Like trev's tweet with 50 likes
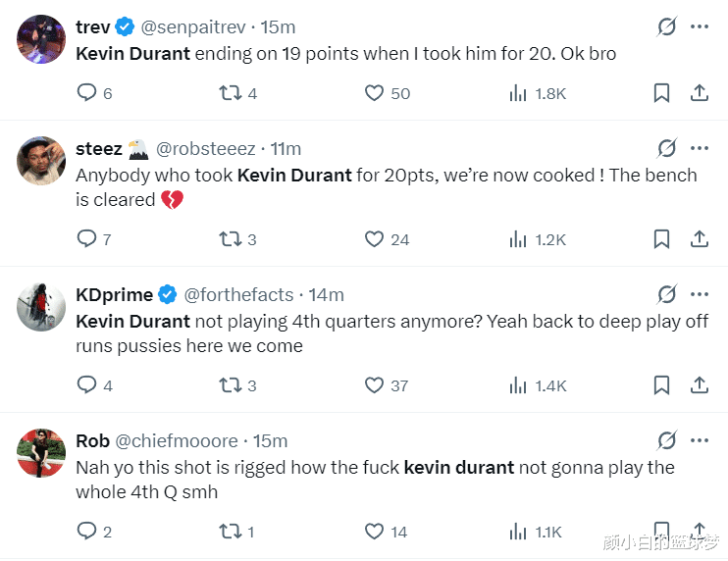This screenshot has height=561, width=728. [374, 93]
